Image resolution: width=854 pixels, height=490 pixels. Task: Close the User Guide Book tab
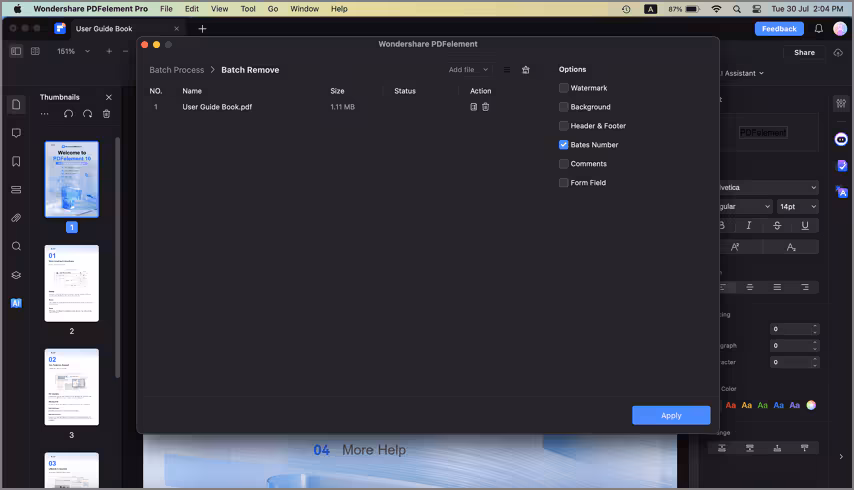click(176, 28)
